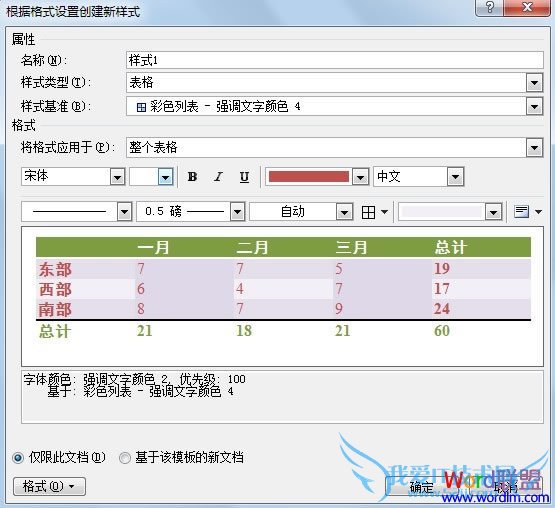Toggle Underline formatting button
Image resolution: width=555 pixels, height=508 pixels.
tap(244, 176)
